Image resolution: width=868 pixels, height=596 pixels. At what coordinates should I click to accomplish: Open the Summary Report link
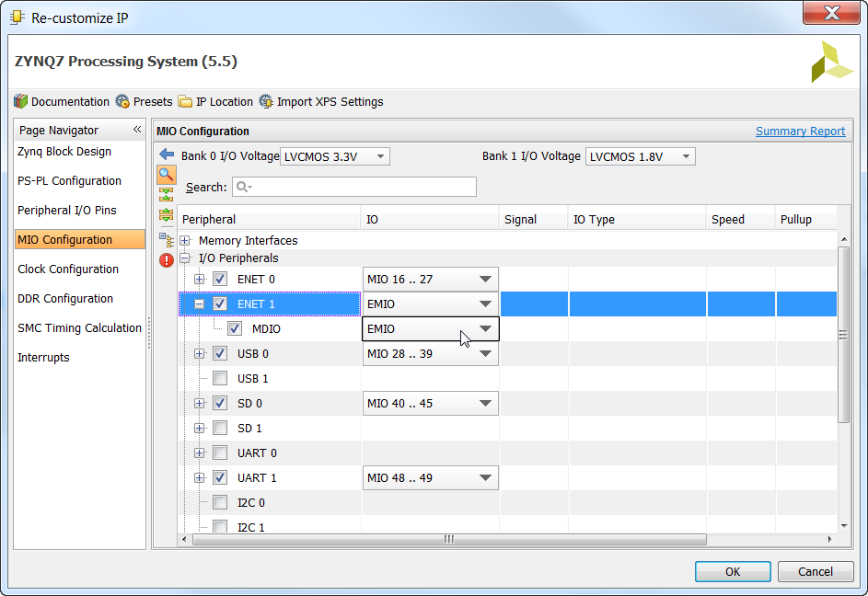[x=801, y=132]
